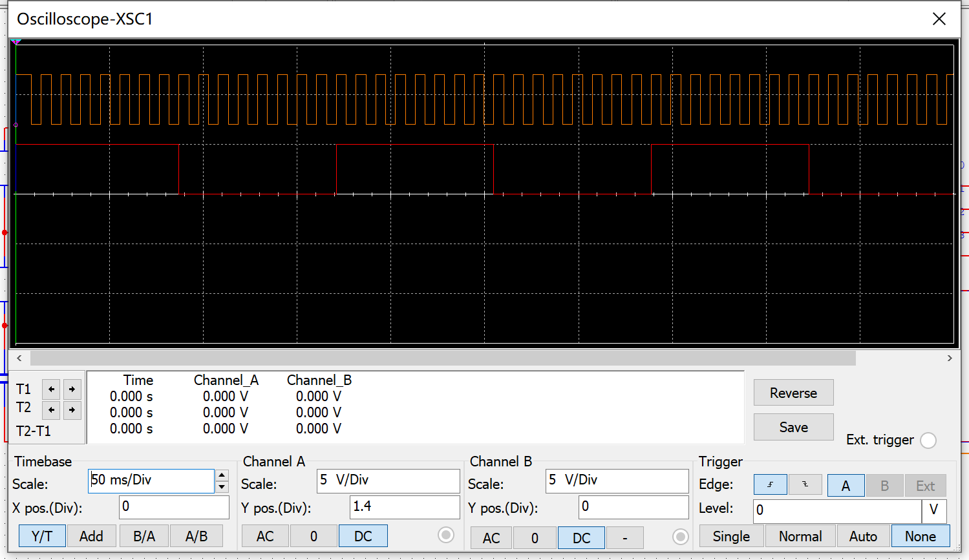The height and width of the screenshot is (560, 969).
Task: Edit the Trigger Level field
Action: tap(837, 511)
